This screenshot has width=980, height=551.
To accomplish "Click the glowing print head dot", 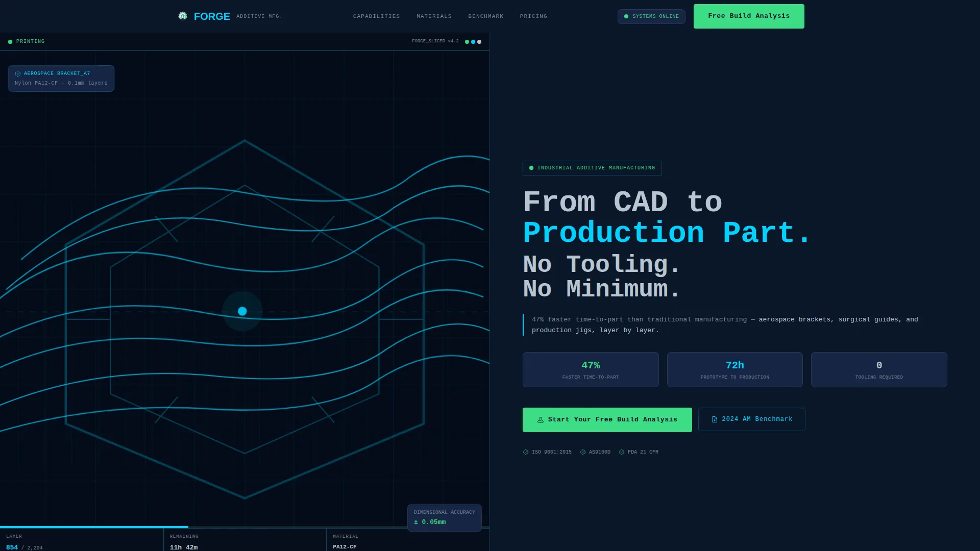I will tap(242, 311).
